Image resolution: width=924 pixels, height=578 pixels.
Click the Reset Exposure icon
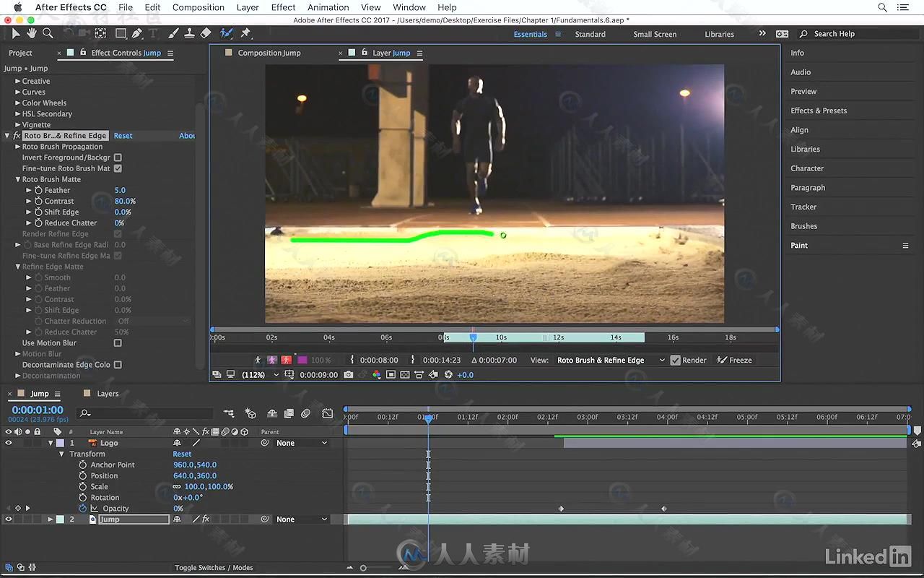click(448, 374)
